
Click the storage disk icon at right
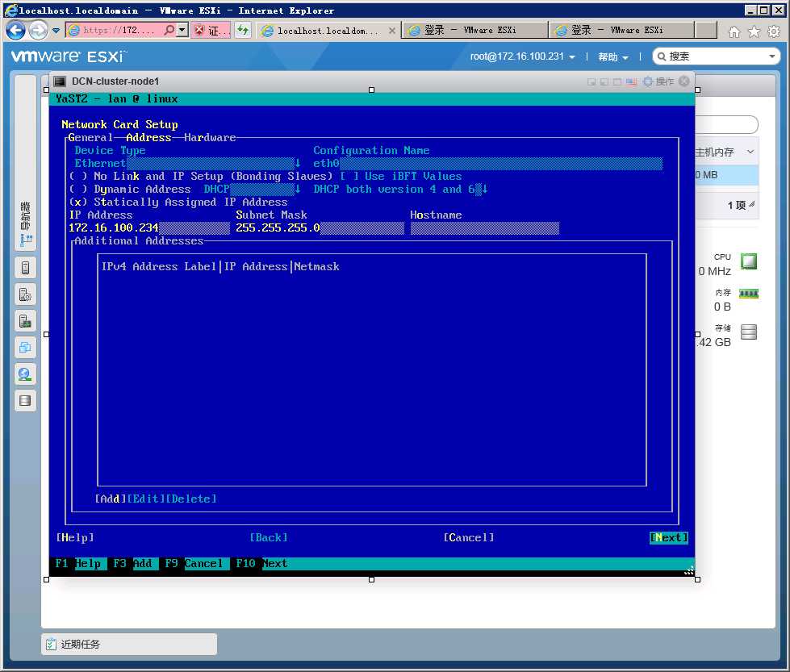pyautogui.click(x=749, y=332)
